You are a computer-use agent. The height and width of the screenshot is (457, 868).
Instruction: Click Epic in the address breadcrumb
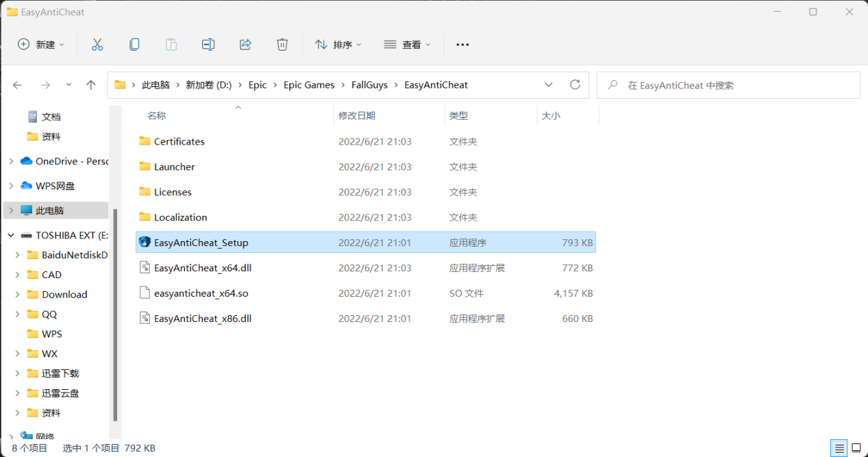pyautogui.click(x=258, y=85)
